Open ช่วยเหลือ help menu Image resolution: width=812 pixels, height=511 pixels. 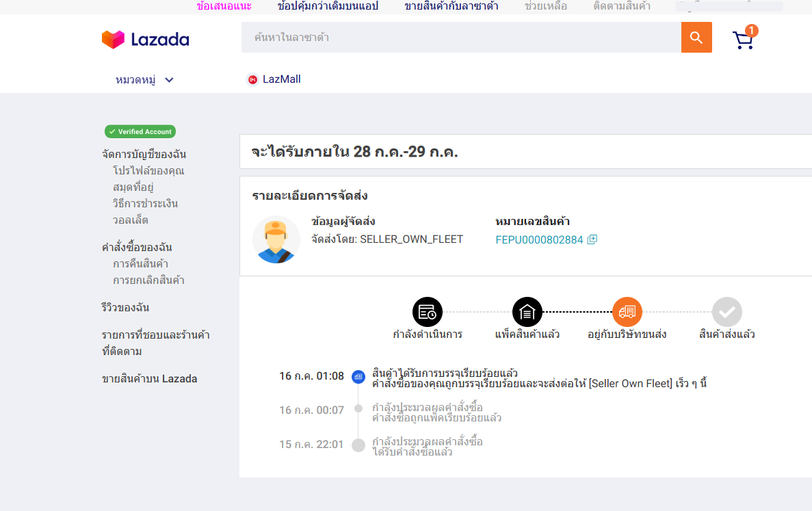546,6
